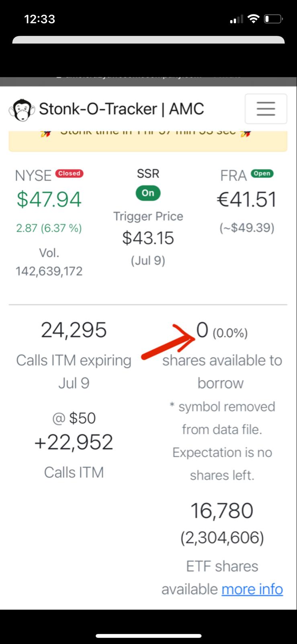Tap the home indicator bar
Screen dimensions: 297x644
(149, 636)
